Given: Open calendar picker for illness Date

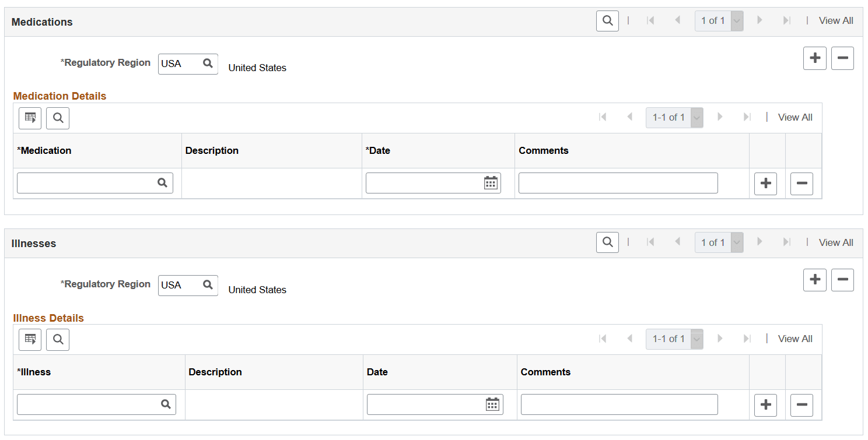Looking at the screenshot, I should [493, 404].
